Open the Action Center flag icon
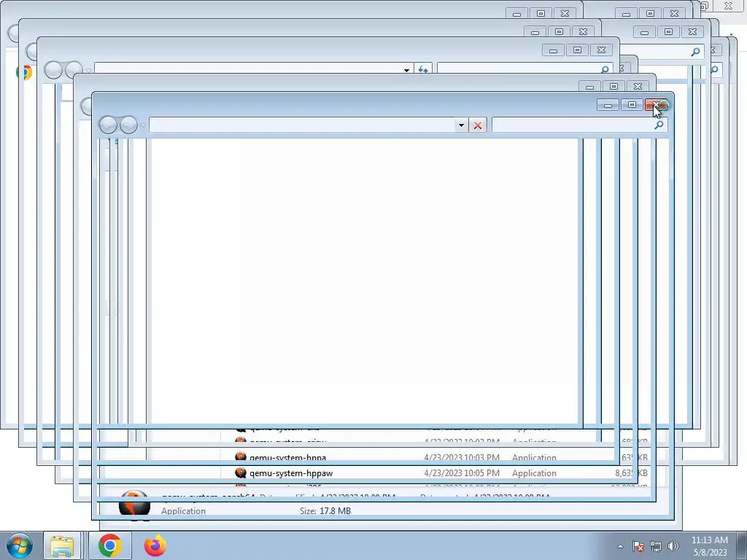Viewport: 747px width, 560px height. click(x=638, y=546)
